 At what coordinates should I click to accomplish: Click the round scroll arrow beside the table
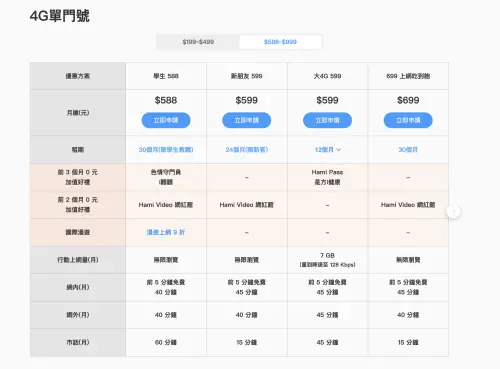coord(453,211)
